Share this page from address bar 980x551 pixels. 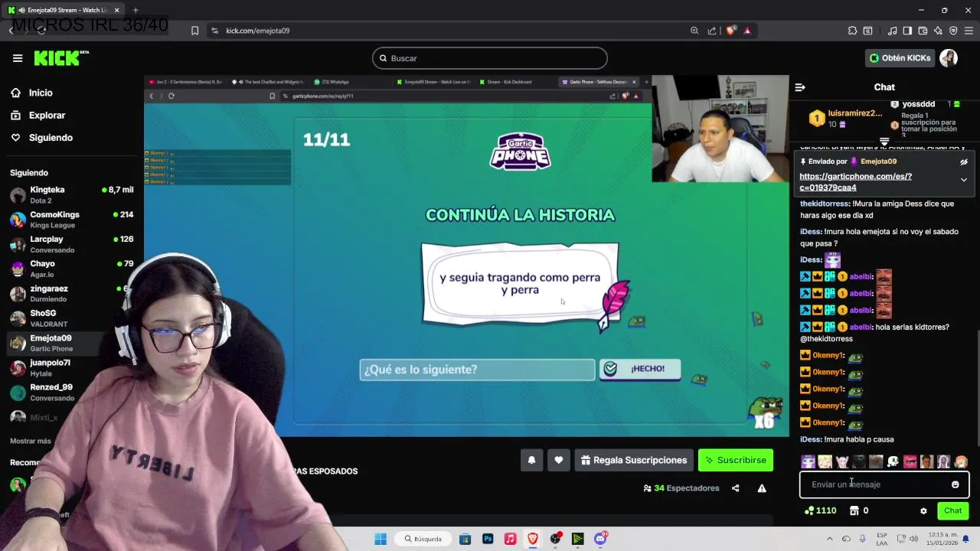712,31
